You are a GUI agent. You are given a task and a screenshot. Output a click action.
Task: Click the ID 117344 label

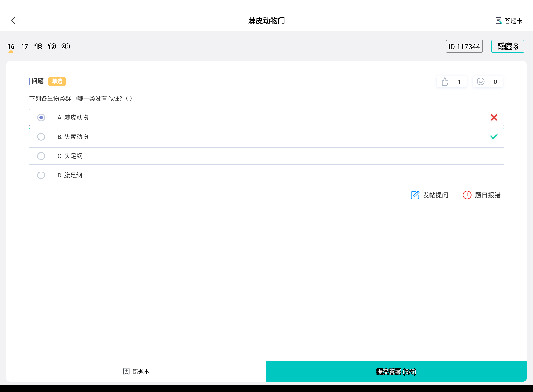tap(464, 46)
